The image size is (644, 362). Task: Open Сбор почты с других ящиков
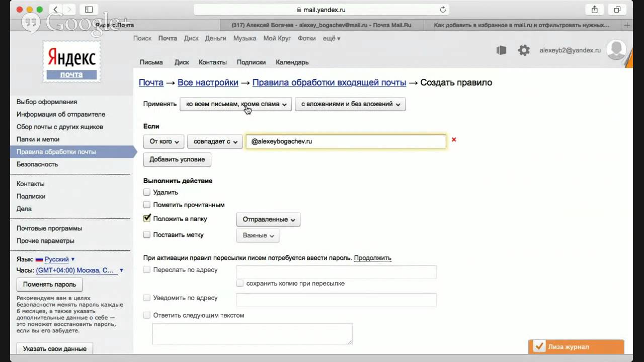click(60, 127)
